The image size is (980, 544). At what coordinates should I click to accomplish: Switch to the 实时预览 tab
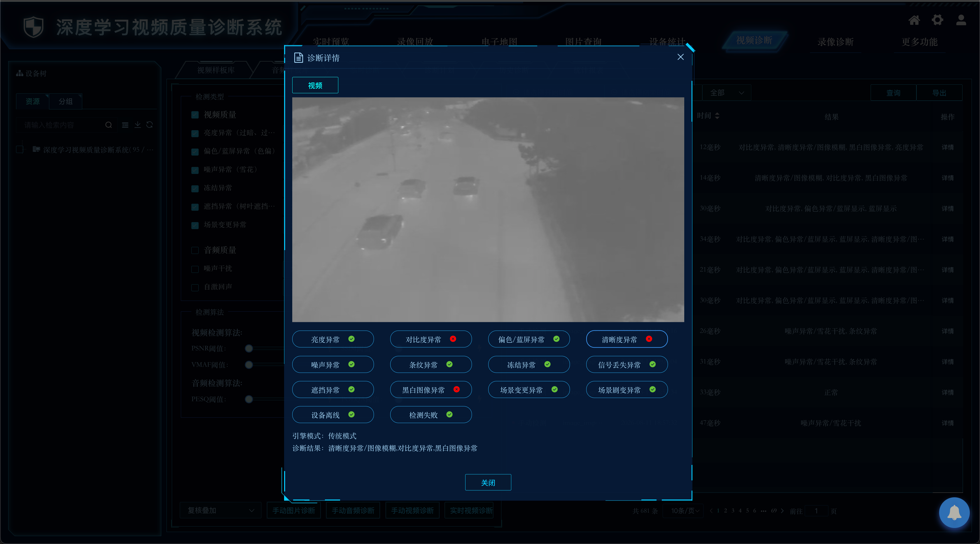(x=330, y=41)
